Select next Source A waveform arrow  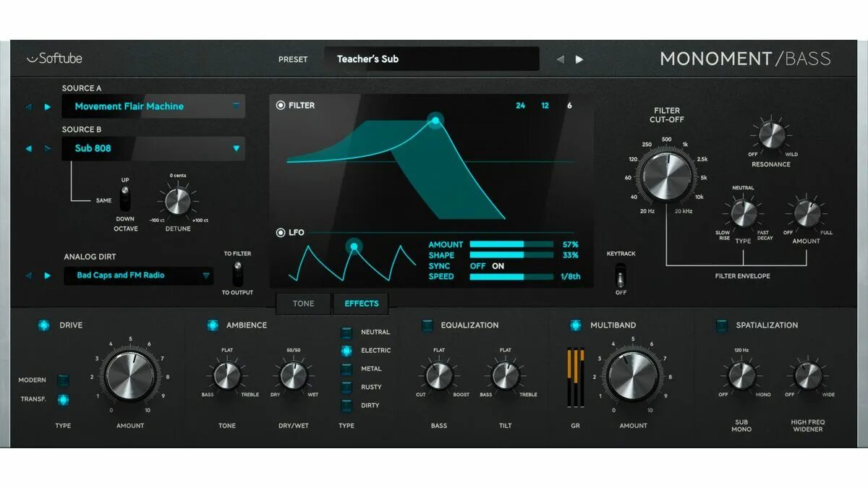(48, 107)
